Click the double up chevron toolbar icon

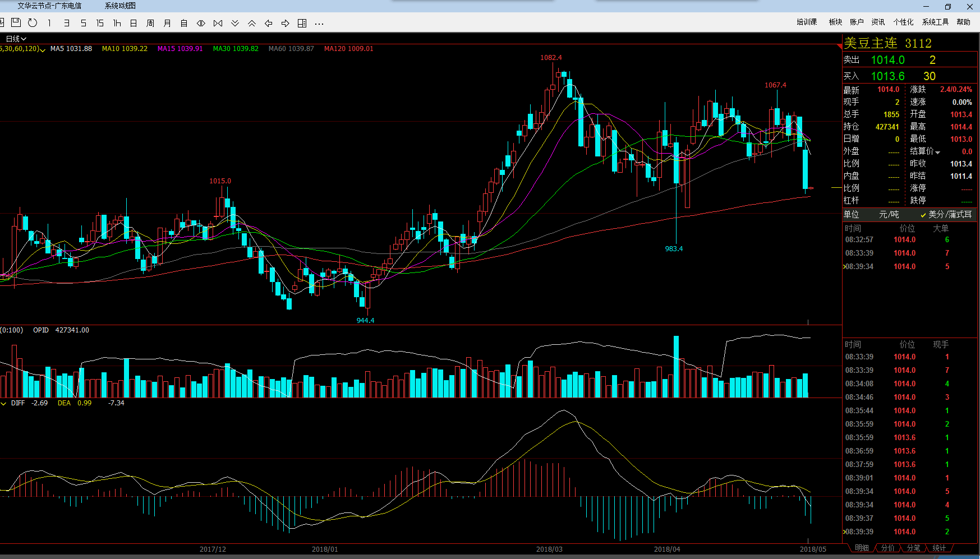tap(252, 23)
